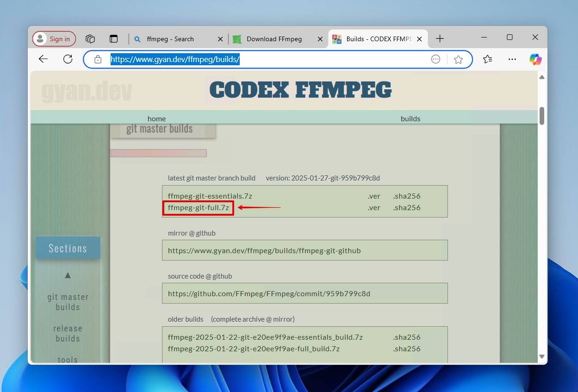Navigate to builds via the top navigation
This screenshot has width=578, height=392.
pos(410,118)
